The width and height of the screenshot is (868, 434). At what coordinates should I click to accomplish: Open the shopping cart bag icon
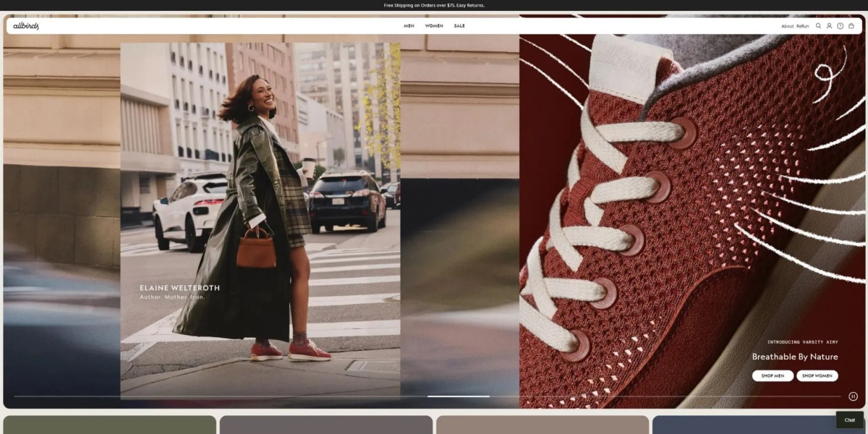coord(851,26)
